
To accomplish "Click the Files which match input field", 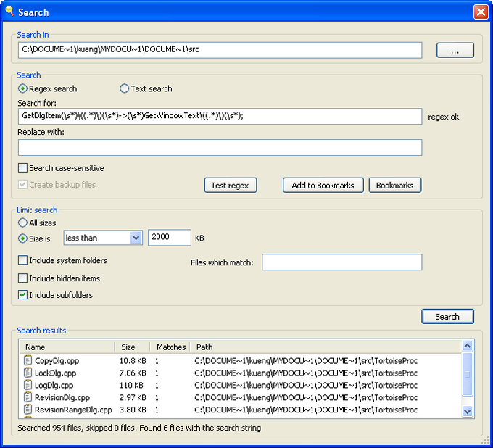I will [341, 262].
